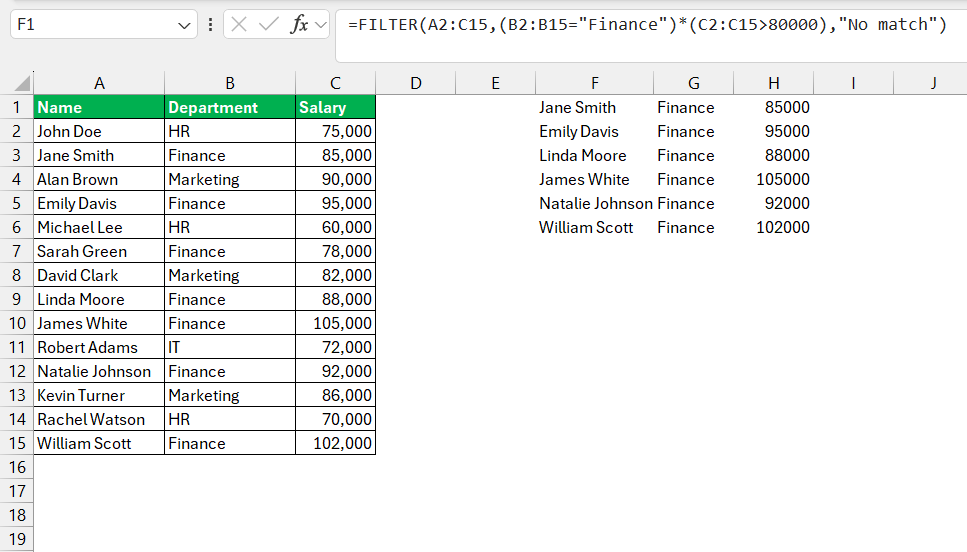The image size is (967, 552).
Task: Click the Name header cell
Action: click(99, 107)
